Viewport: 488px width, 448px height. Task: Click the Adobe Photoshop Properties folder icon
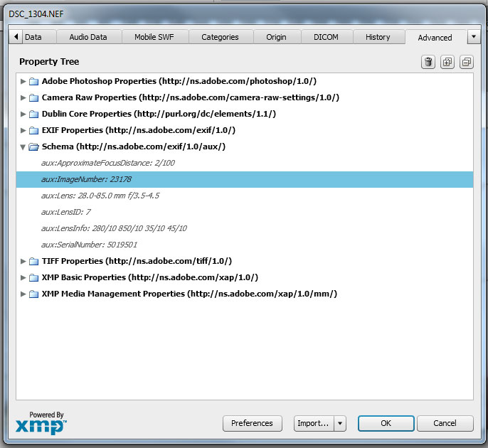pos(33,82)
